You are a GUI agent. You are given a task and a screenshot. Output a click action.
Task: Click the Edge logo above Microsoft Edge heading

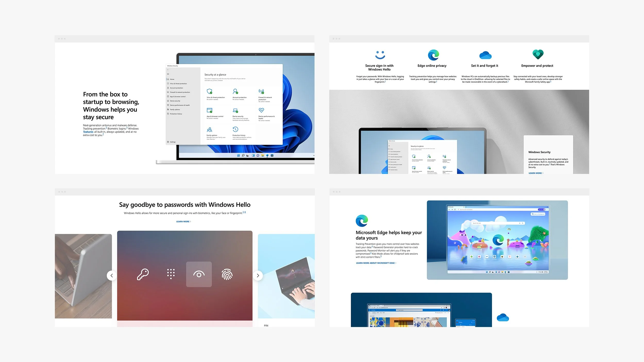tap(362, 220)
